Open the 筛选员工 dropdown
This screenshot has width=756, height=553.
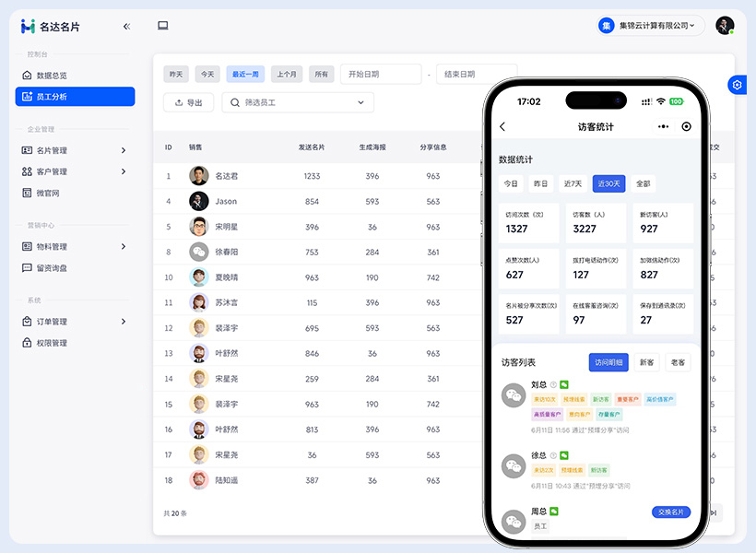coord(298,102)
